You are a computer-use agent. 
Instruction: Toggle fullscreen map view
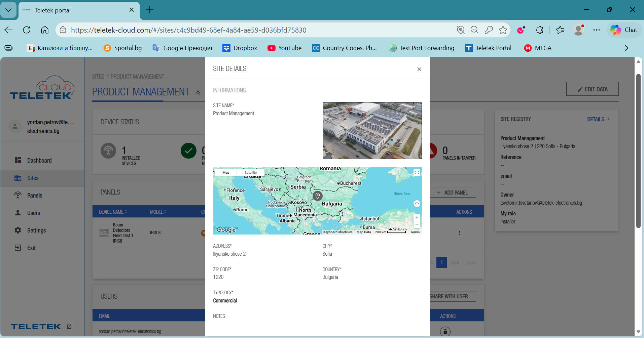[x=417, y=172]
